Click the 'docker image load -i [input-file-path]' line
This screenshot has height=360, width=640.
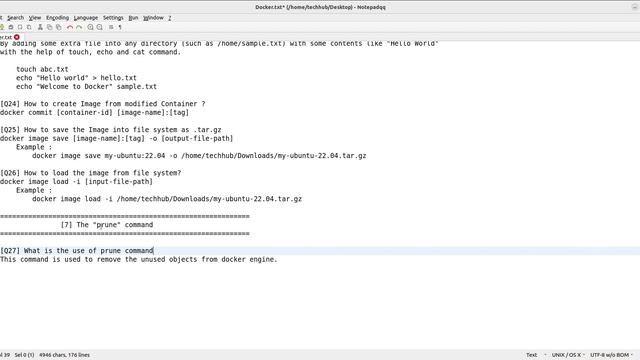76,182
